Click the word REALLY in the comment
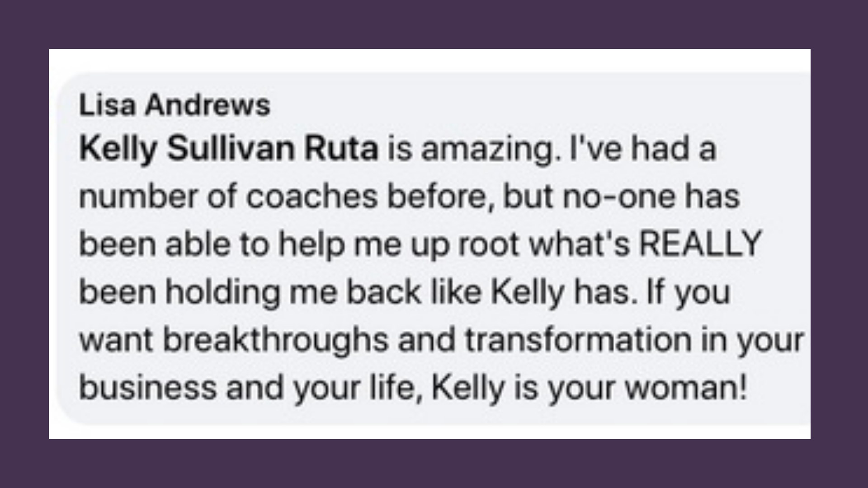Image resolution: width=868 pixels, height=488 pixels. tap(700, 244)
